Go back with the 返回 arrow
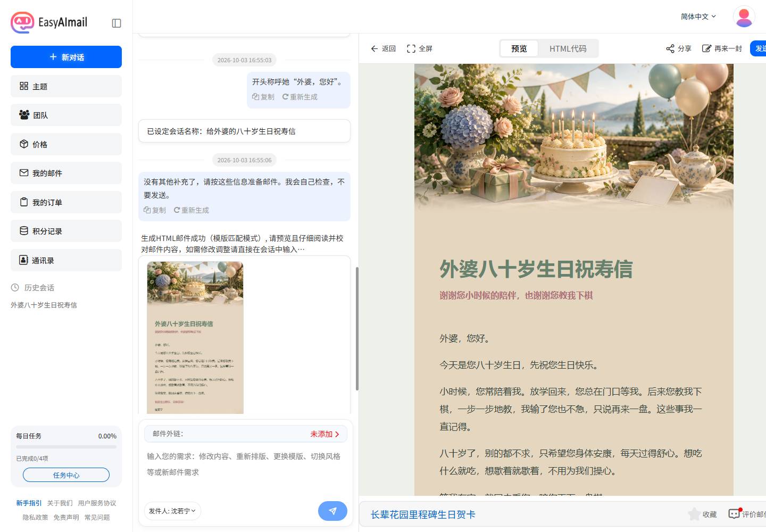The width and height of the screenshot is (766, 532). tap(384, 48)
